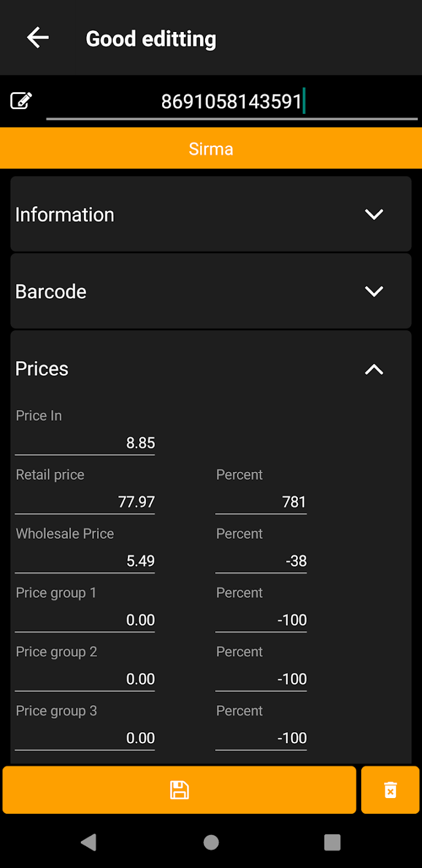The width and height of the screenshot is (422, 868).
Task: Tap the Price group 3 Percent field
Action: (x=261, y=738)
